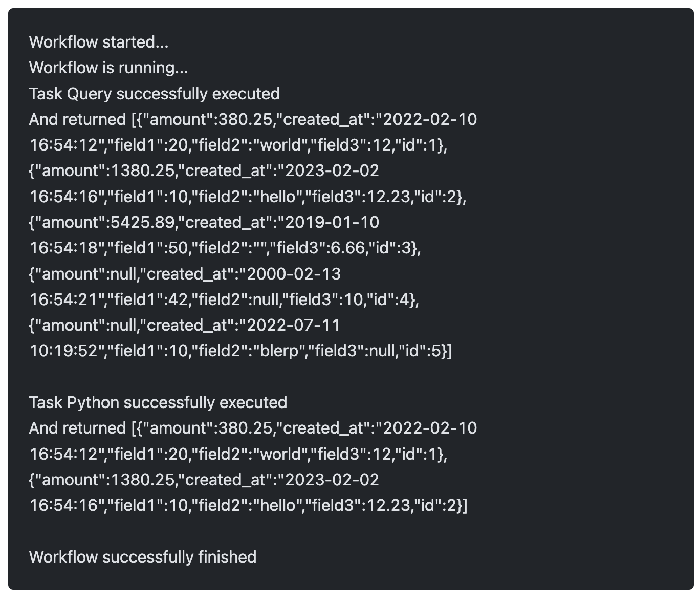This screenshot has width=700, height=600.
Task: Click the timestamp 16:54:21
Action: coord(63,299)
